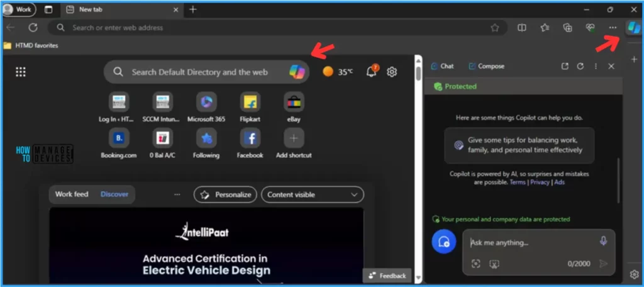This screenshot has width=644, height=287.
Task: Click the Protected status badge
Action: pyautogui.click(x=455, y=86)
